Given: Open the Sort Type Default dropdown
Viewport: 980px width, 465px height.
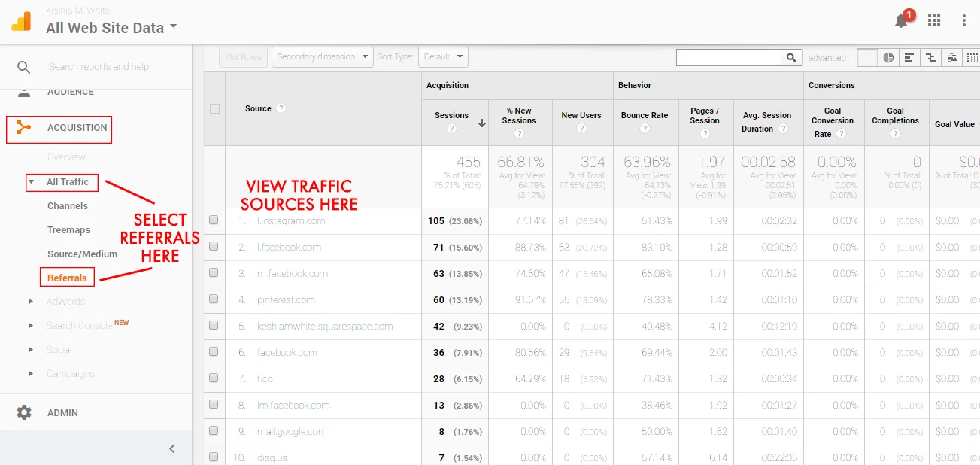Looking at the screenshot, I should [443, 57].
